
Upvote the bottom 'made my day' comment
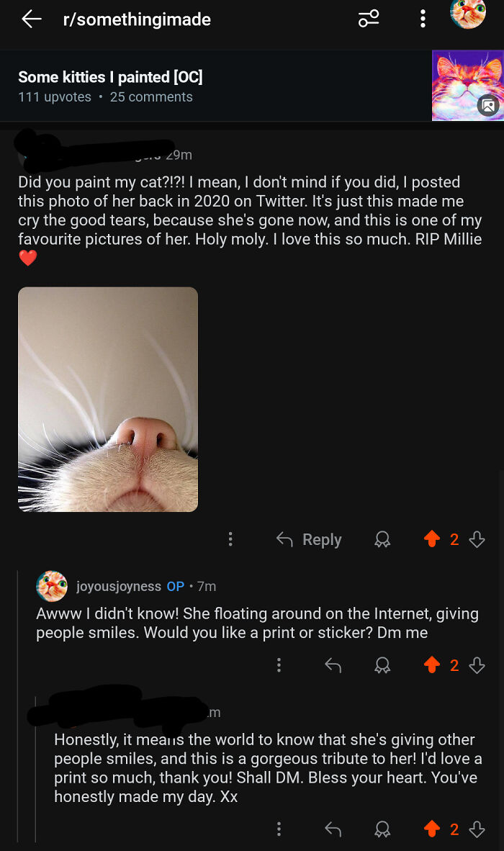tap(432, 829)
